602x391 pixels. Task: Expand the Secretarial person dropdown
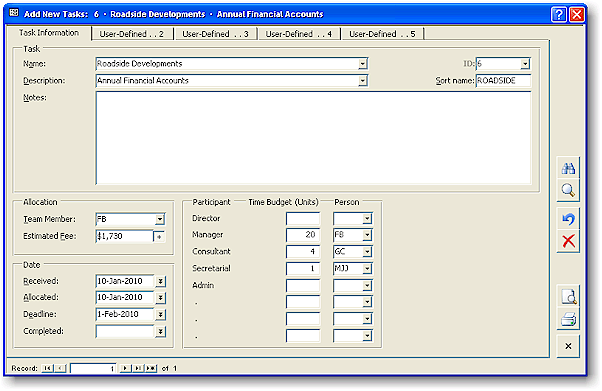click(x=367, y=268)
